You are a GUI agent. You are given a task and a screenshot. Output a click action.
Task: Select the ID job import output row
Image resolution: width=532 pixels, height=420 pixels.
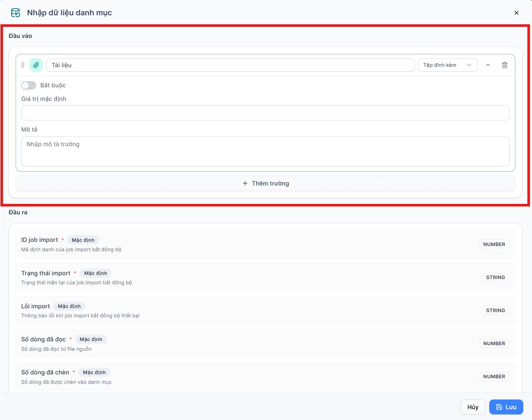pyautogui.click(x=265, y=244)
